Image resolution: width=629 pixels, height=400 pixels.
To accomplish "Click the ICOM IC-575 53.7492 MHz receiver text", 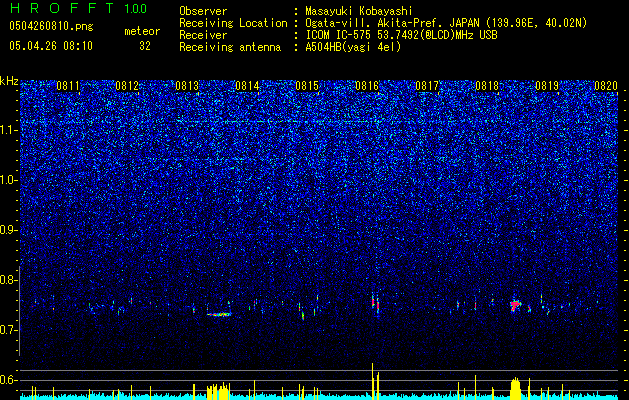I will tap(401, 35).
